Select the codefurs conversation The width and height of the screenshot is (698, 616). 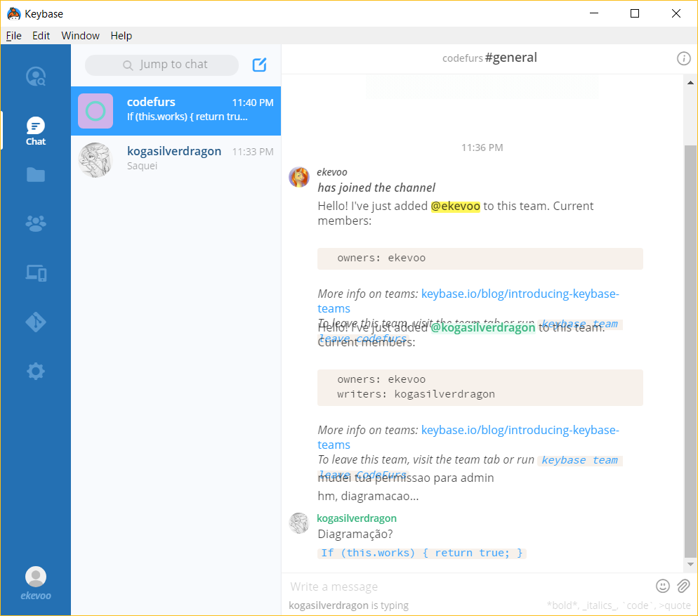pos(176,111)
